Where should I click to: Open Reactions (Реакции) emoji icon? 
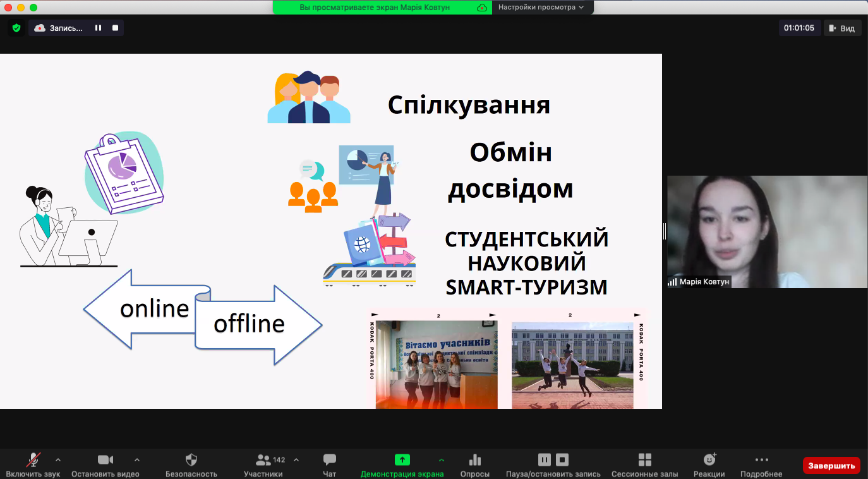(x=709, y=460)
